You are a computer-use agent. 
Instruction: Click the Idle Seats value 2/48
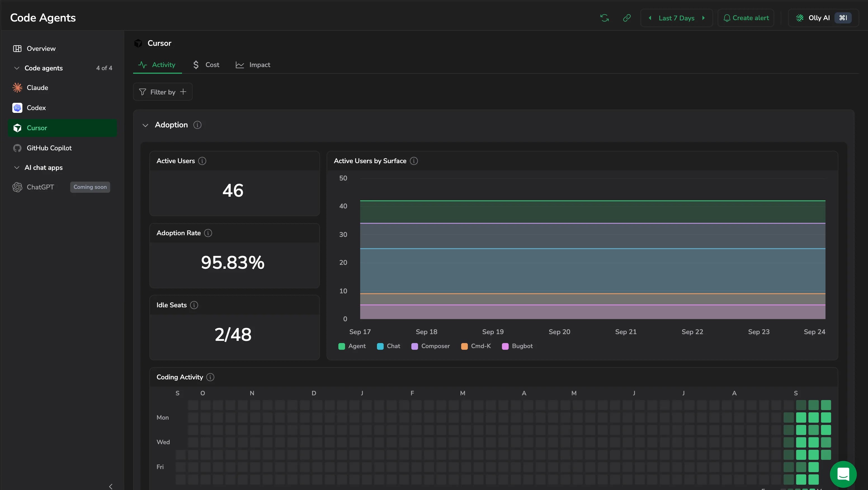pyautogui.click(x=233, y=334)
